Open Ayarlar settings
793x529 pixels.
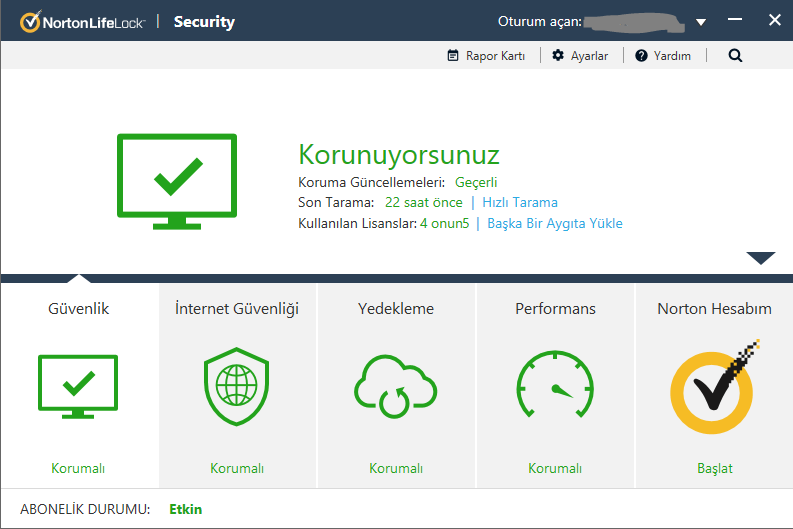click(x=580, y=56)
